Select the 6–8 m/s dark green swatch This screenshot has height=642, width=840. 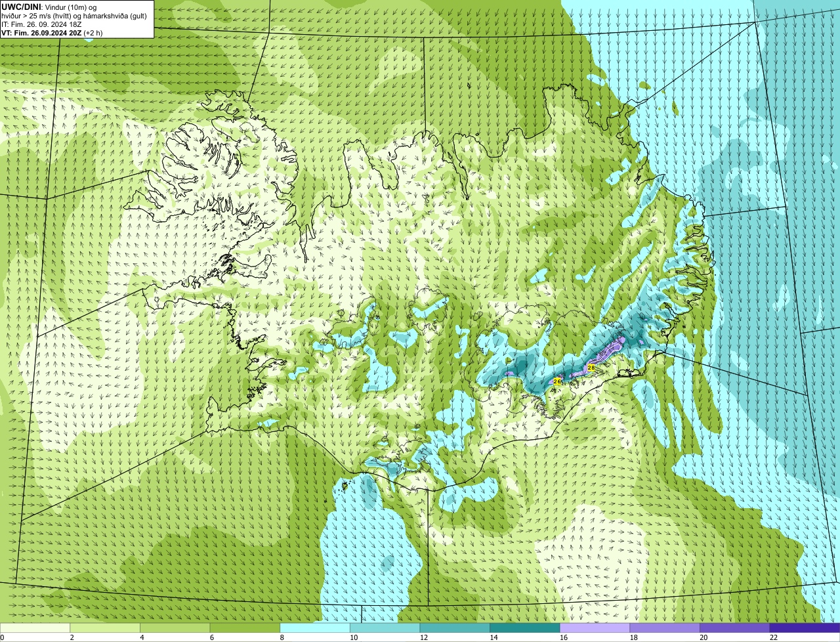[245, 628]
